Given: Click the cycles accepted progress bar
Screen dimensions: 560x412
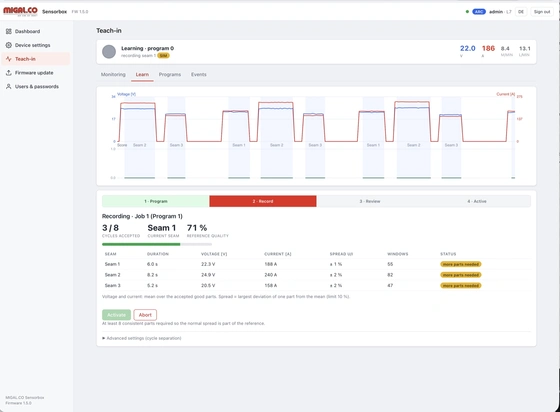Looking at the screenshot, I should (x=157, y=244).
